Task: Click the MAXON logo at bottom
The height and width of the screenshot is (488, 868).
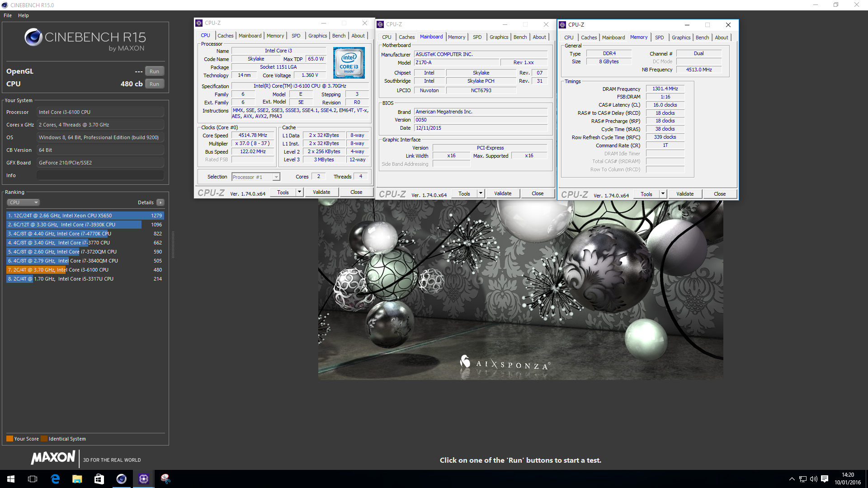Action: click(53, 458)
